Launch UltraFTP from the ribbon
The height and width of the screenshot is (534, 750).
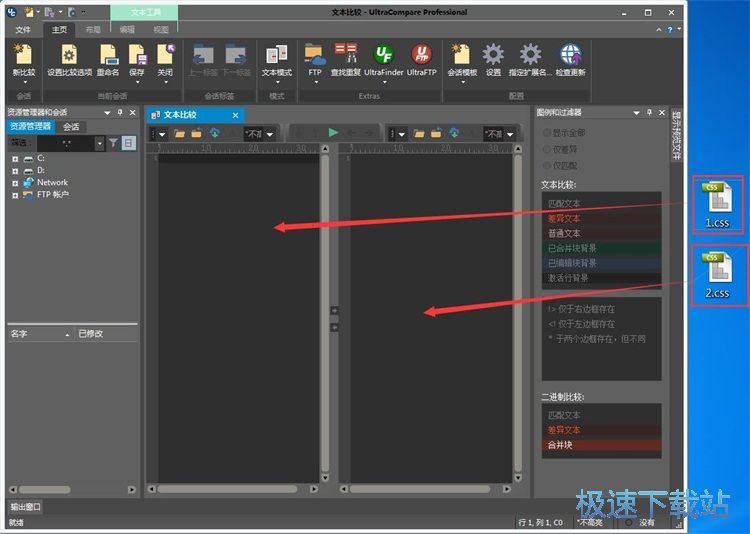(421, 58)
